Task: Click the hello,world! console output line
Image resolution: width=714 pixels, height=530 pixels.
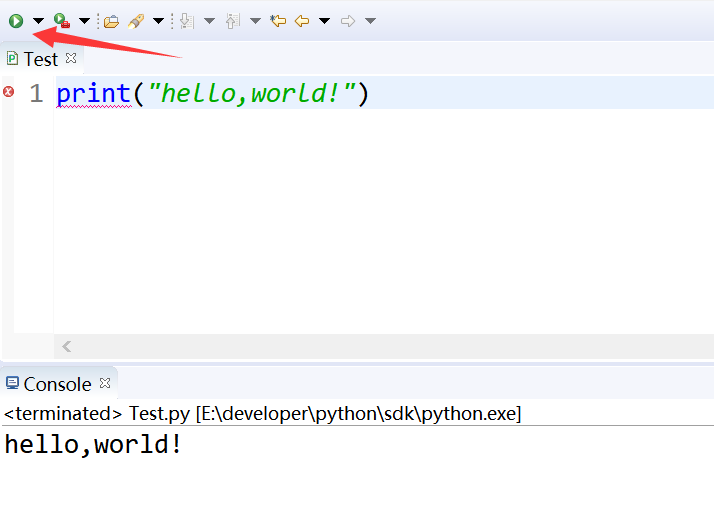Action: pos(93,444)
